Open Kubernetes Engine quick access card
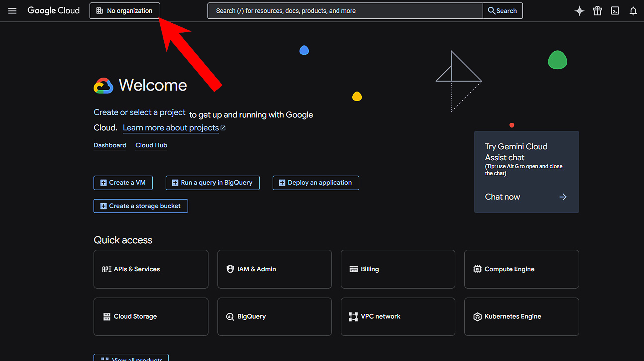The image size is (644, 361). coord(522,316)
